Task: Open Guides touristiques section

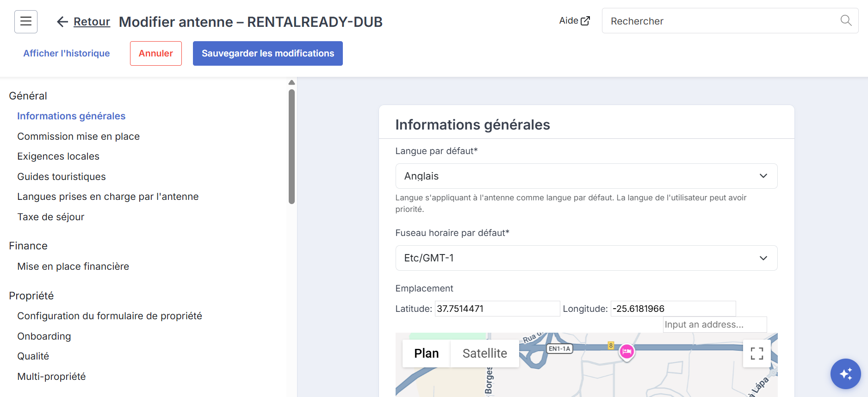Action: [x=62, y=177]
